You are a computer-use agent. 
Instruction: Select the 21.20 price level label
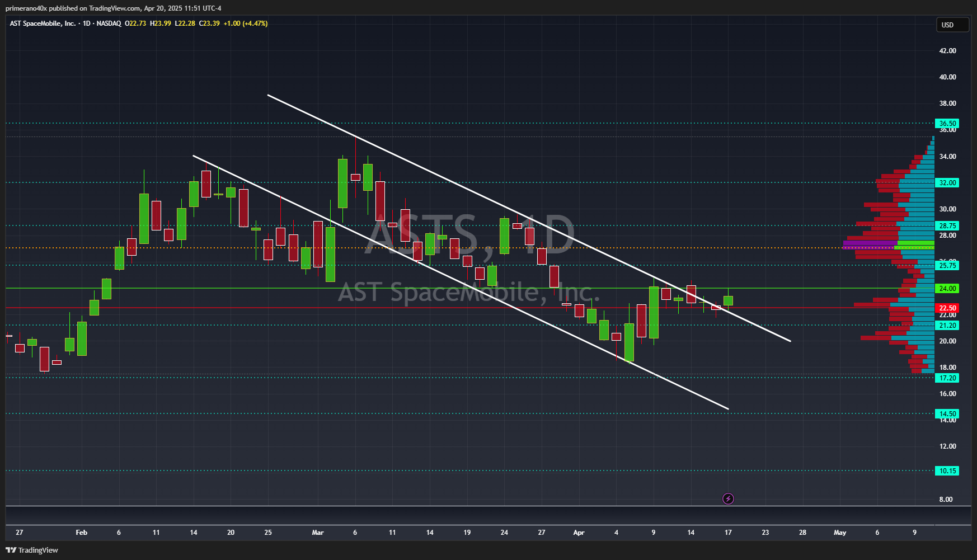pyautogui.click(x=947, y=326)
